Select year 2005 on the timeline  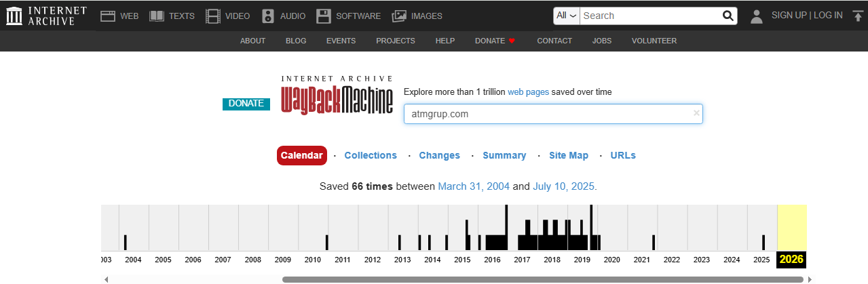(x=163, y=260)
